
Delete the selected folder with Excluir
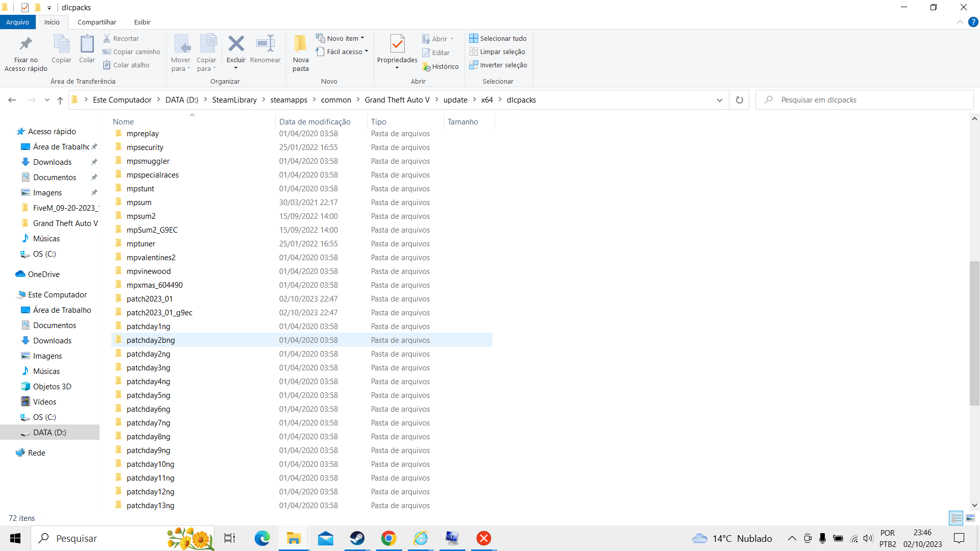[236, 53]
